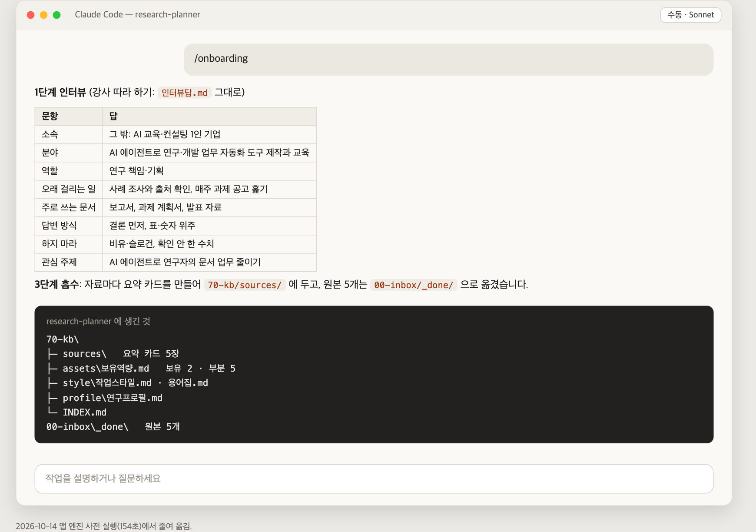Click the 오래 걸리는 일 row label
This screenshot has height=532, width=756.
pyautogui.click(x=69, y=189)
